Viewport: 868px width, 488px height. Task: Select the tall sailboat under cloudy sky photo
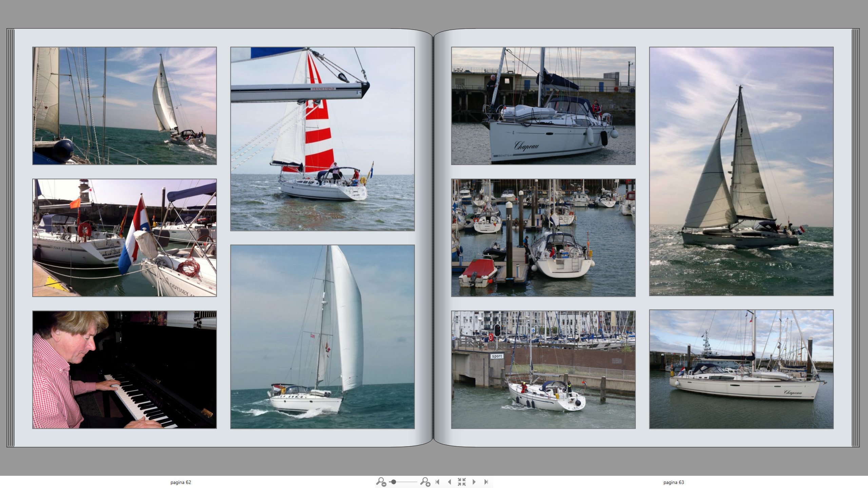point(741,171)
